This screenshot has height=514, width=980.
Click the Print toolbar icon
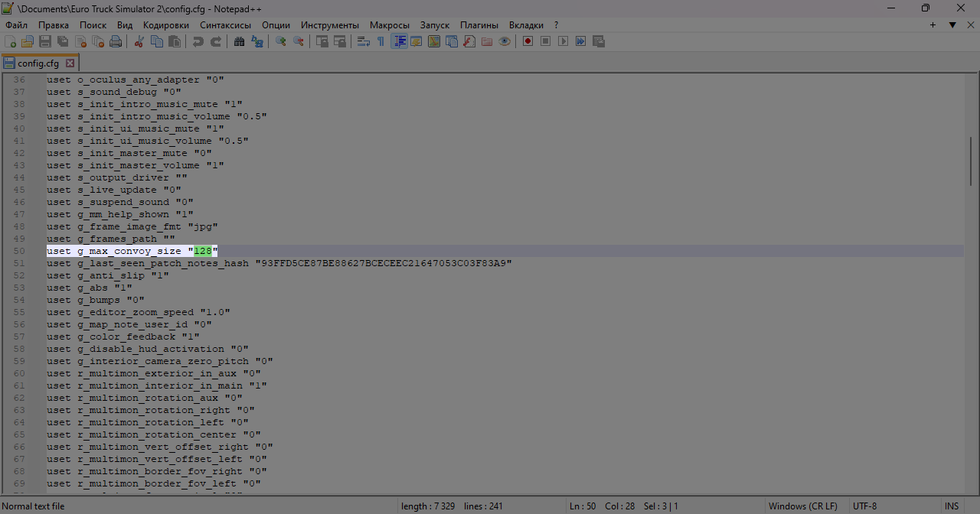coord(116,41)
